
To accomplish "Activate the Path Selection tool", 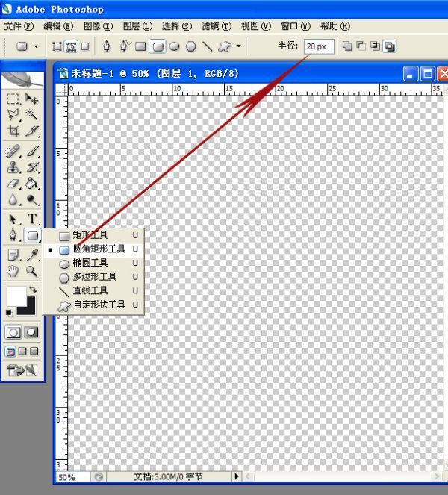I will coord(13,219).
